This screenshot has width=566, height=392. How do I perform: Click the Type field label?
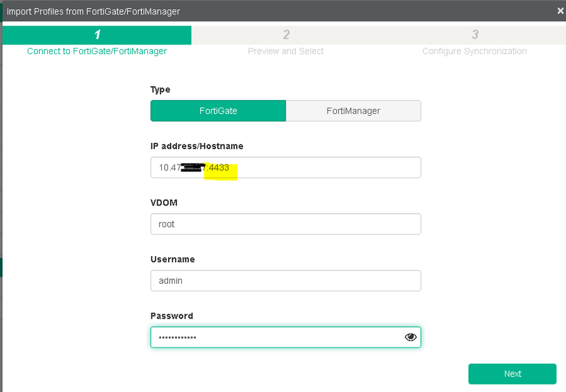tap(160, 90)
